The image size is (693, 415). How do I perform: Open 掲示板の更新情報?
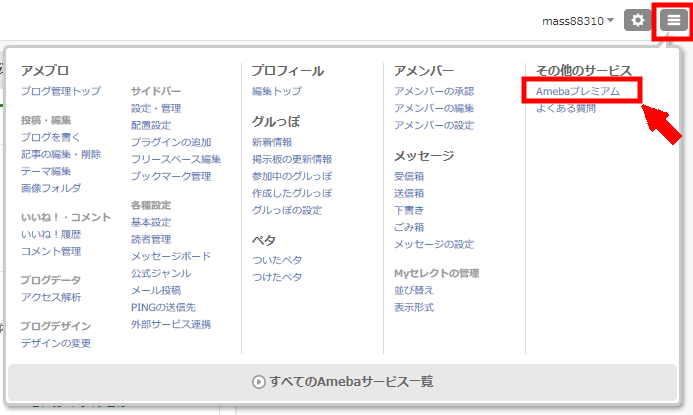point(292,159)
